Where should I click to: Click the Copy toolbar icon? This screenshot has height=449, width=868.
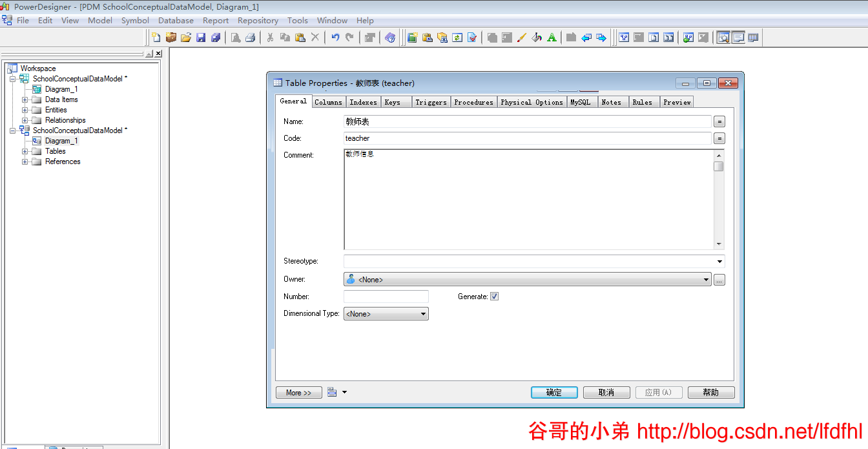[x=285, y=37]
